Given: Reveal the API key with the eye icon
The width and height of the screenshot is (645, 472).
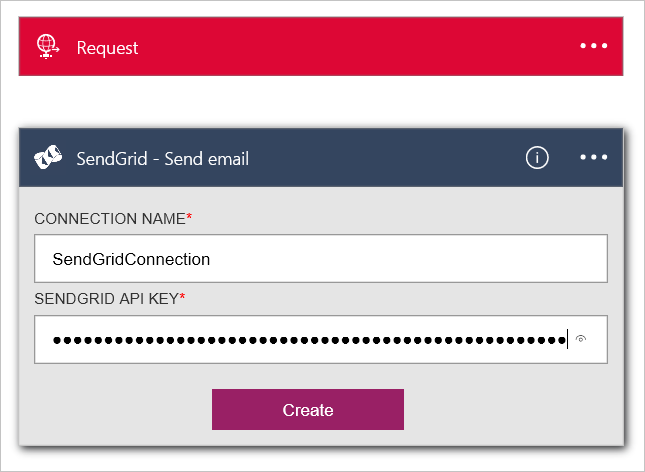Looking at the screenshot, I should click(580, 339).
